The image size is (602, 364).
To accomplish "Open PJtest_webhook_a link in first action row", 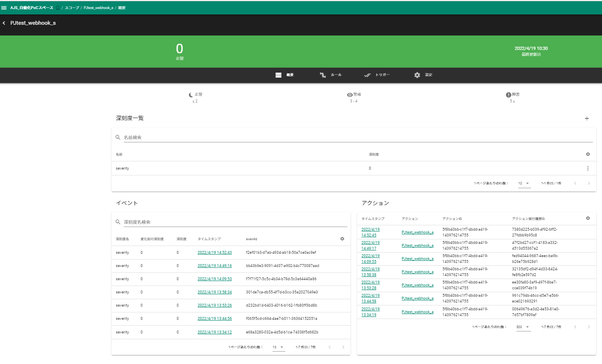I will (417, 232).
